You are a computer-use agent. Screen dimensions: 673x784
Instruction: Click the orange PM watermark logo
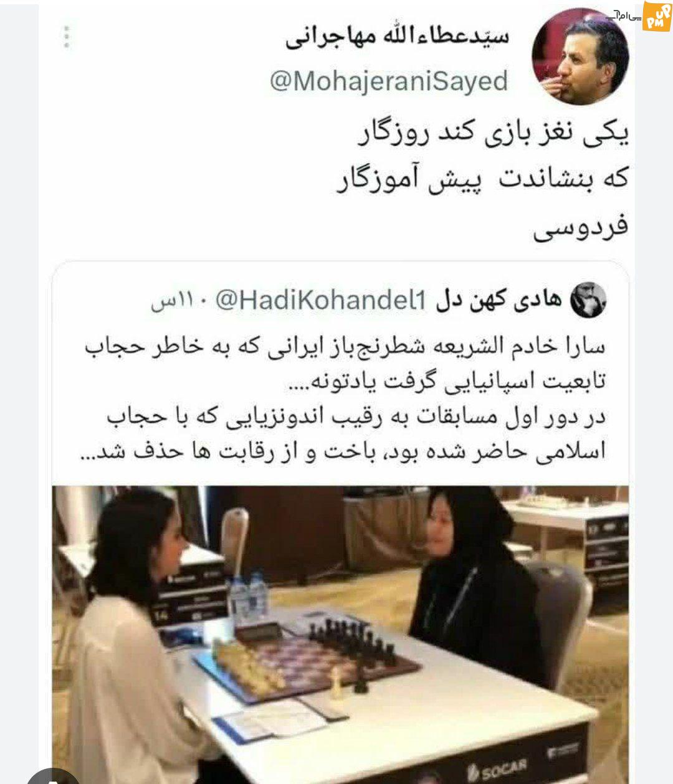656,16
